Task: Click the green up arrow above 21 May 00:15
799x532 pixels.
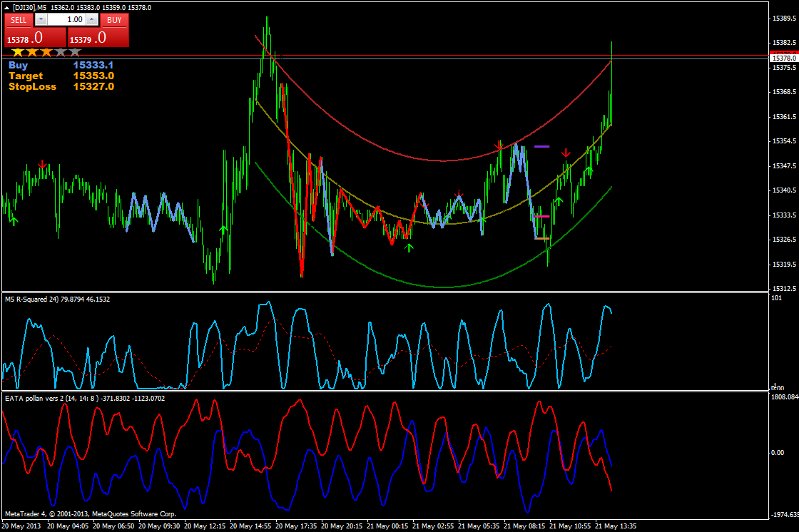Action: click(x=409, y=247)
